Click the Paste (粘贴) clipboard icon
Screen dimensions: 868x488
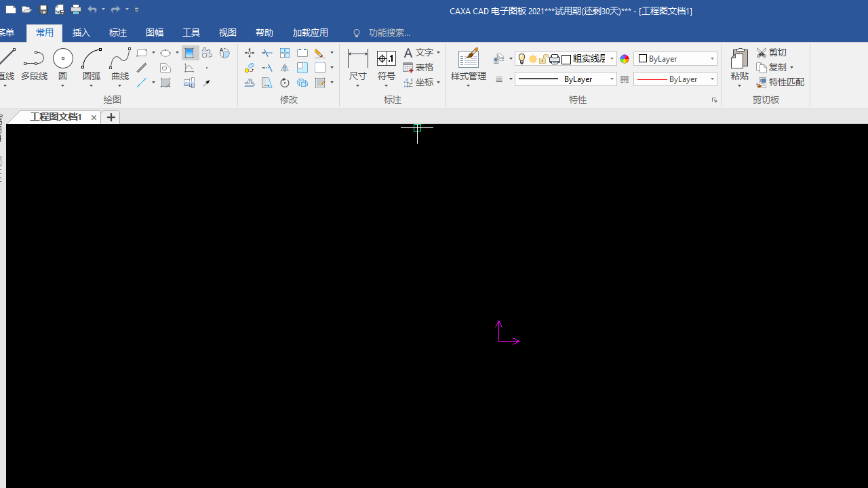(739, 60)
